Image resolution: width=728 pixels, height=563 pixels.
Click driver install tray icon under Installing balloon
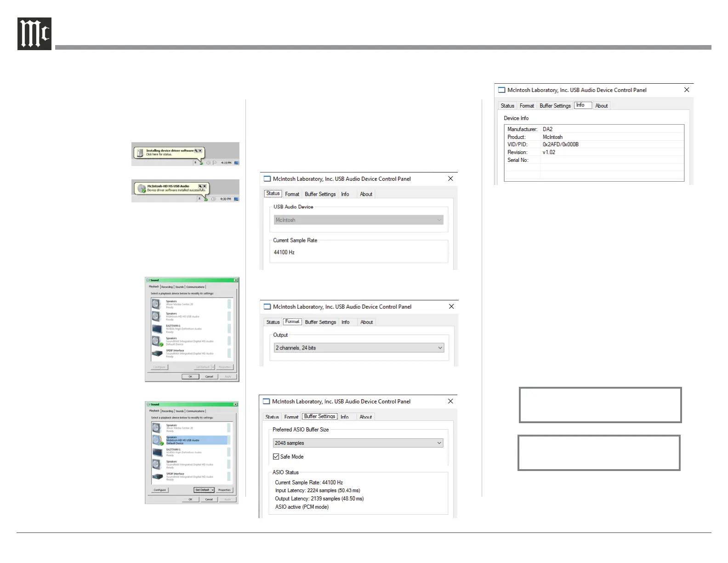tap(201, 163)
